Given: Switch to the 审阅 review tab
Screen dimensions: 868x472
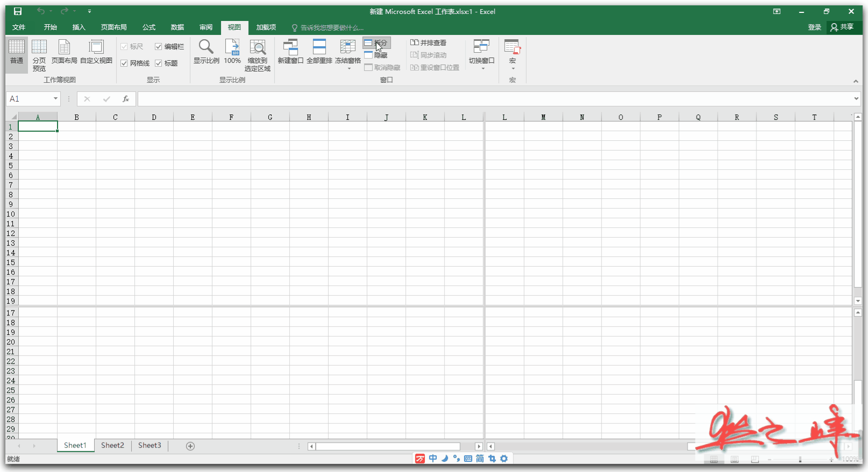Looking at the screenshot, I should (206, 27).
